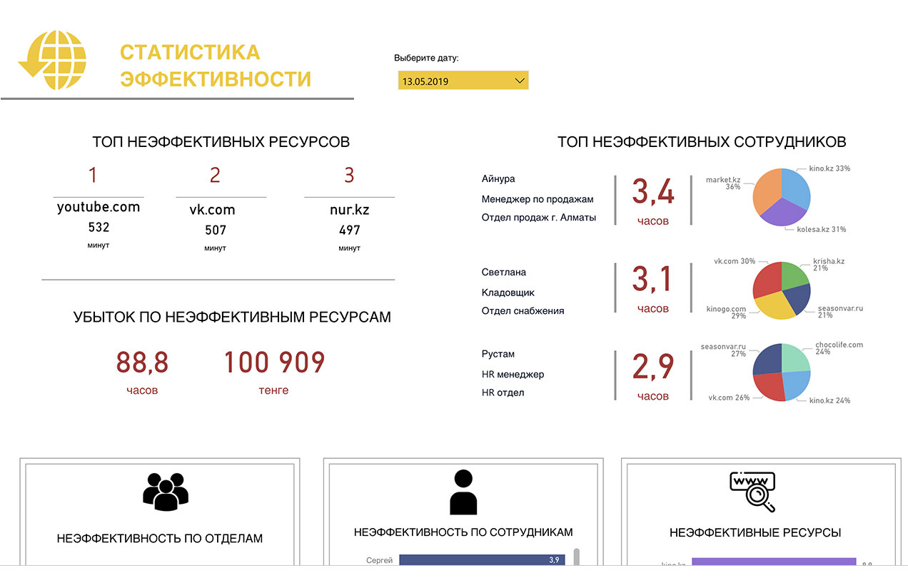The height and width of the screenshot is (588, 908).
Task: Click the dropdown chevron in date selector
Action: click(520, 81)
